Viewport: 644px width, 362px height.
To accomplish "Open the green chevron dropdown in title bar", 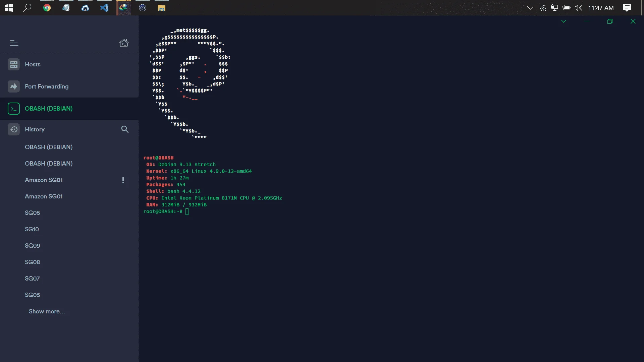I will [x=563, y=21].
